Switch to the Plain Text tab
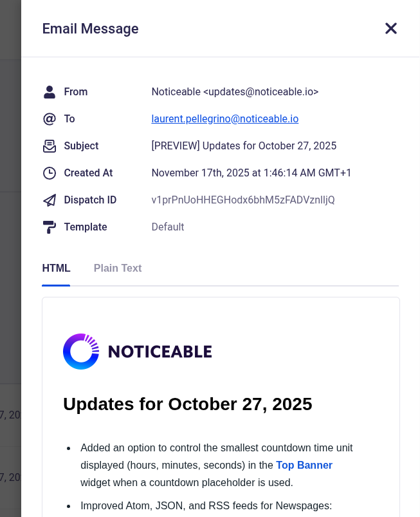The height and width of the screenshot is (517, 420). pos(118,268)
